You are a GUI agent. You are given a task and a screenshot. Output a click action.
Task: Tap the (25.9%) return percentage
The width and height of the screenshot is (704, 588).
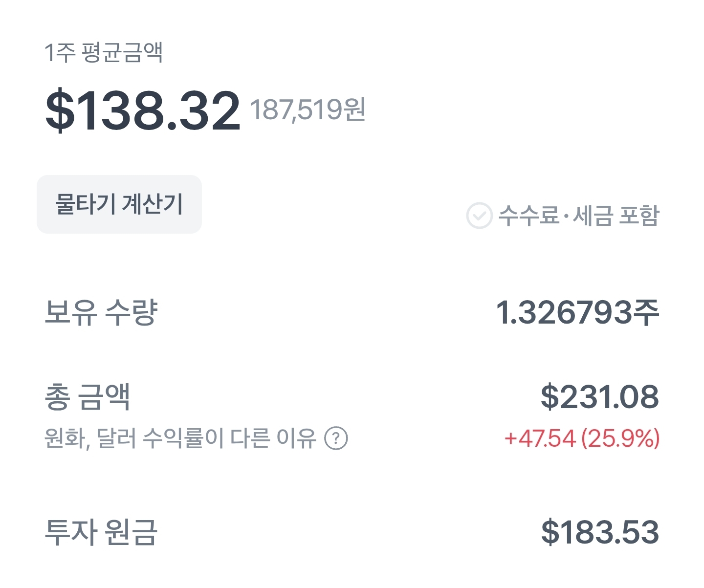click(x=620, y=438)
